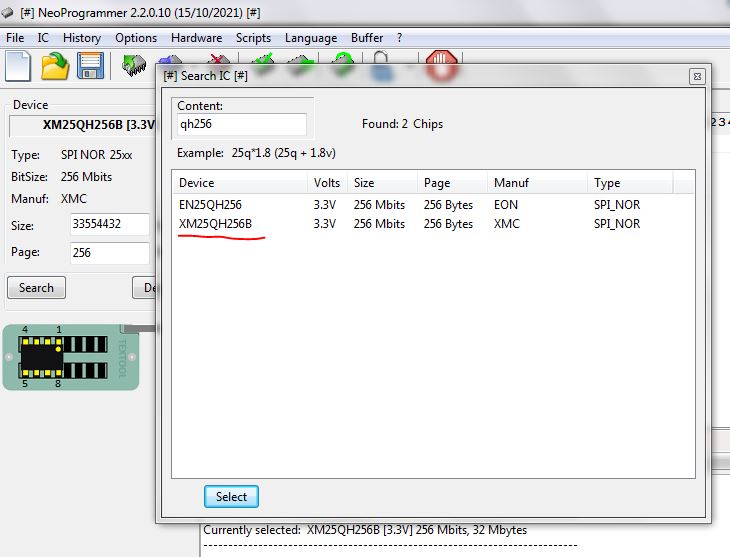The width and height of the screenshot is (730, 557).
Task: Sort results by the Device column header
Action: [240, 183]
